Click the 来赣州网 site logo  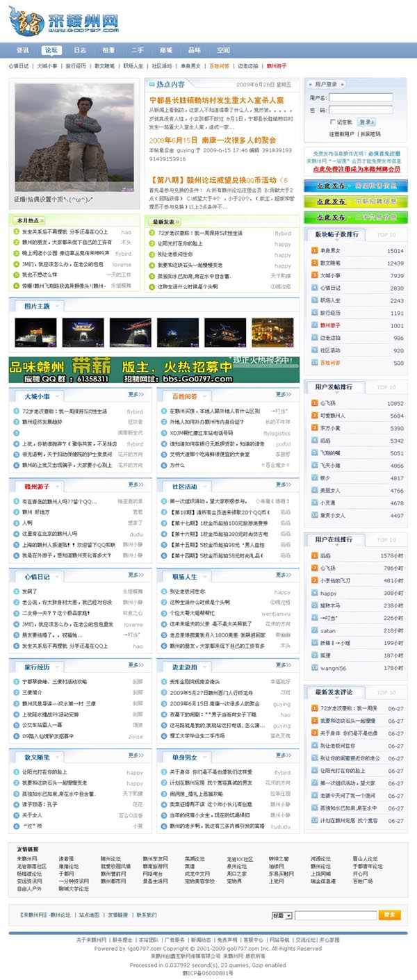(63, 21)
